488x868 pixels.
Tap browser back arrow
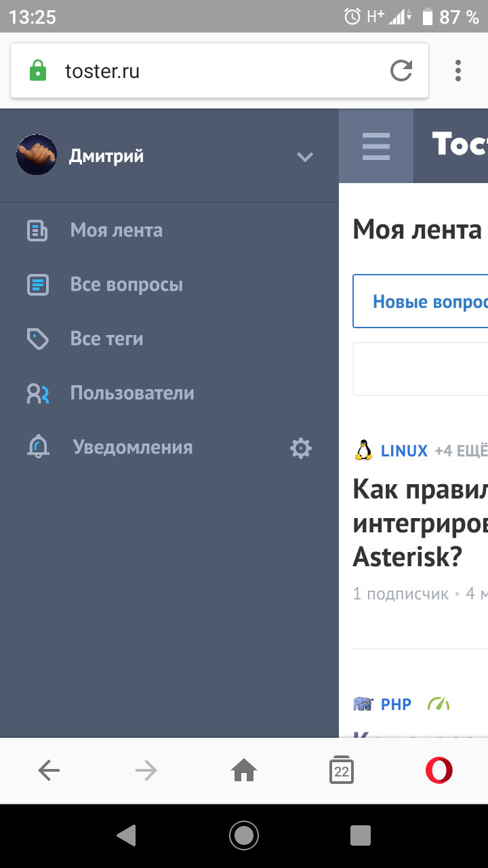pyautogui.click(x=49, y=770)
